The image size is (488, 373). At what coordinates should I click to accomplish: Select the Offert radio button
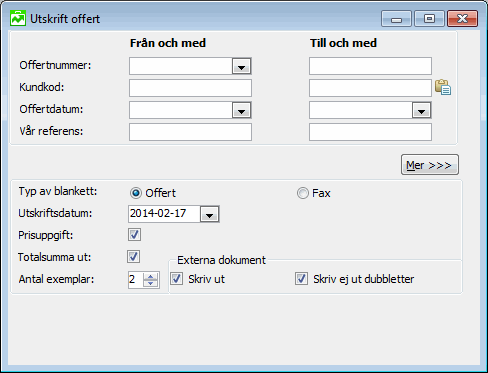136,193
